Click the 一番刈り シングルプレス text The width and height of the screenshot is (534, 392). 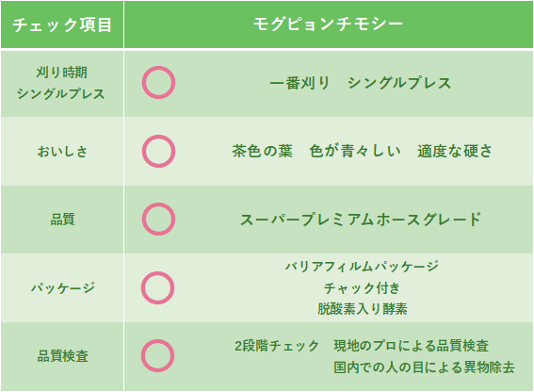point(361,83)
